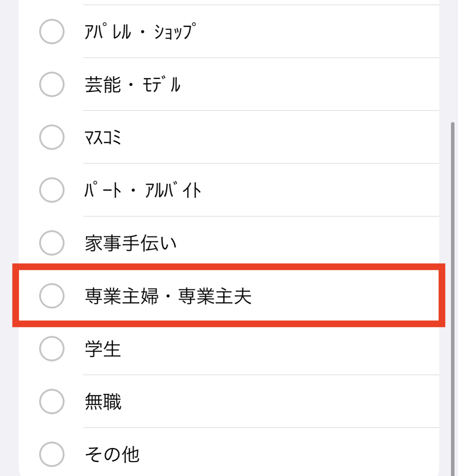Click the マスコミ label text
Screen dimensions: 458x476
[x=103, y=137]
